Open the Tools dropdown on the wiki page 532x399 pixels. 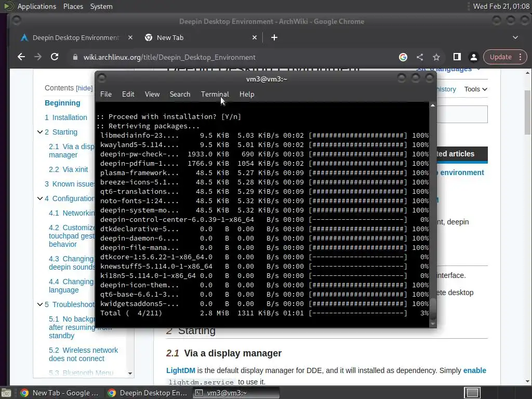point(476,89)
